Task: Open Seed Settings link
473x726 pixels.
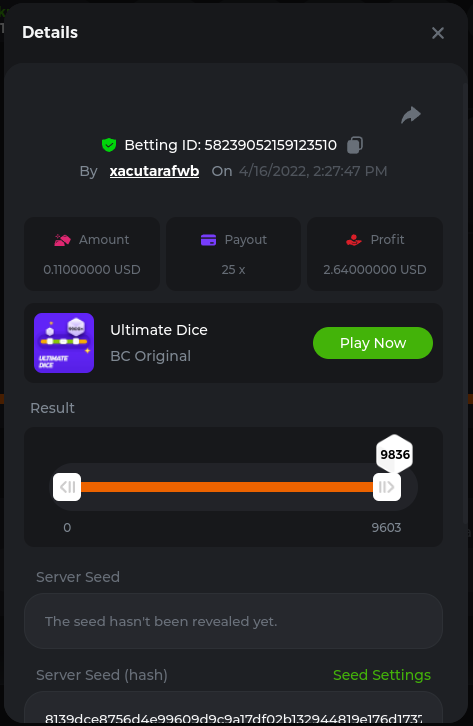Action: tap(382, 675)
